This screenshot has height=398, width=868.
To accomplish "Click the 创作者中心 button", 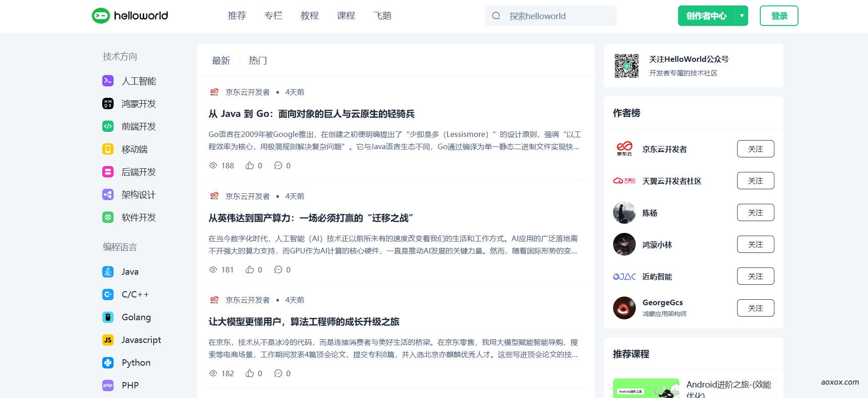I will coord(707,16).
